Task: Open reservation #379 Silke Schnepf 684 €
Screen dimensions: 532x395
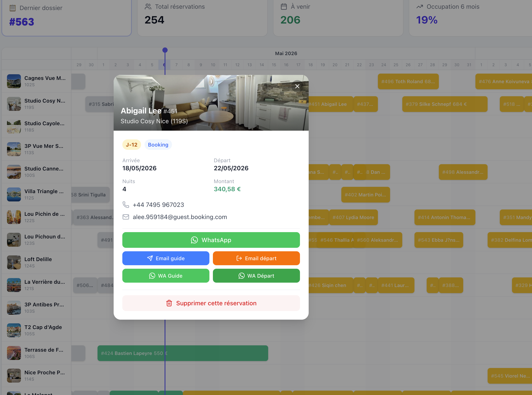Action: click(x=445, y=104)
